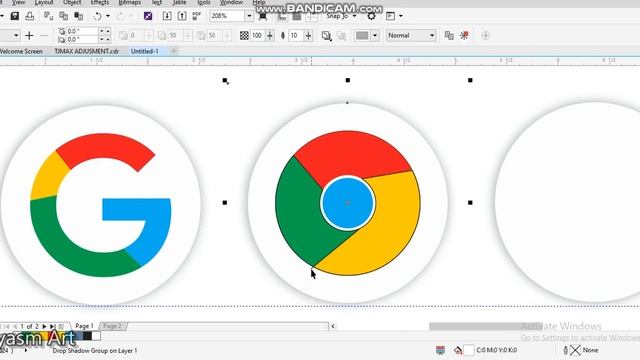This screenshot has width=640, height=360.
Task: Click the new document plus tab button
Action: coord(174,51)
